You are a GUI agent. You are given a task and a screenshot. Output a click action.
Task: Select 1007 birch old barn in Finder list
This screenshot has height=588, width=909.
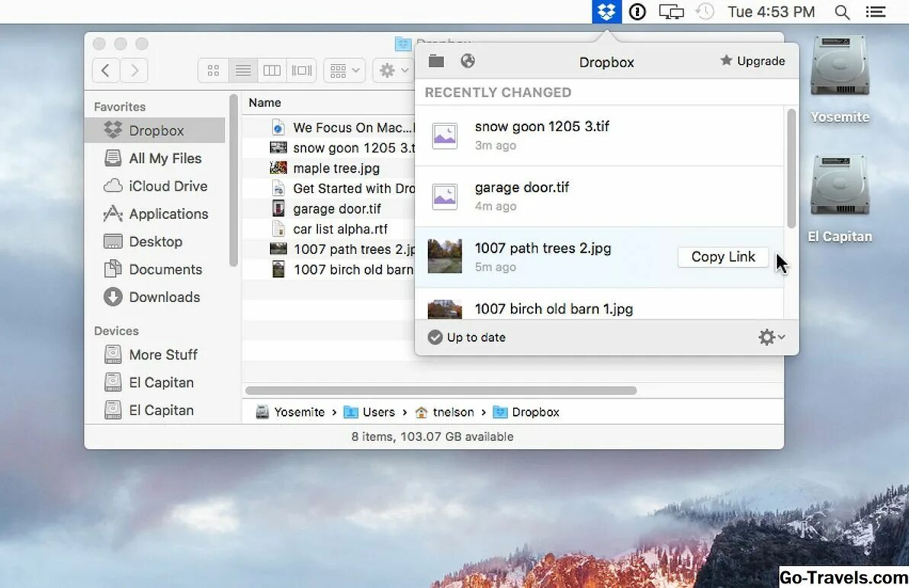[x=329, y=270]
